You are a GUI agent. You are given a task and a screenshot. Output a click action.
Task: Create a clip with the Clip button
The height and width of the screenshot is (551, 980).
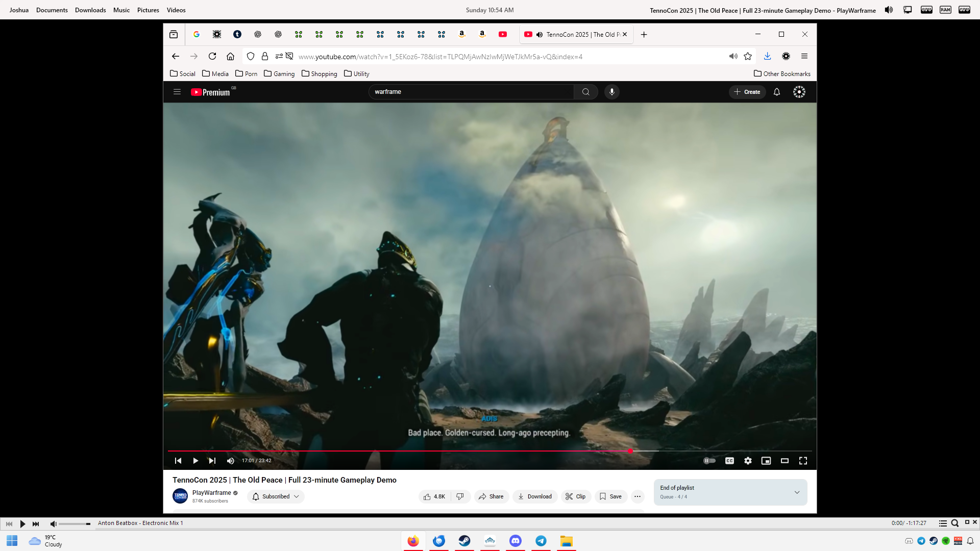pyautogui.click(x=576, y=496)
